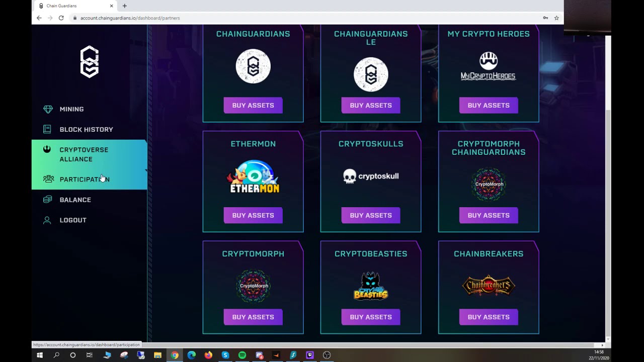
Task: Buy assets for CryptoMorph ChainGuardians
Action: 489,215
